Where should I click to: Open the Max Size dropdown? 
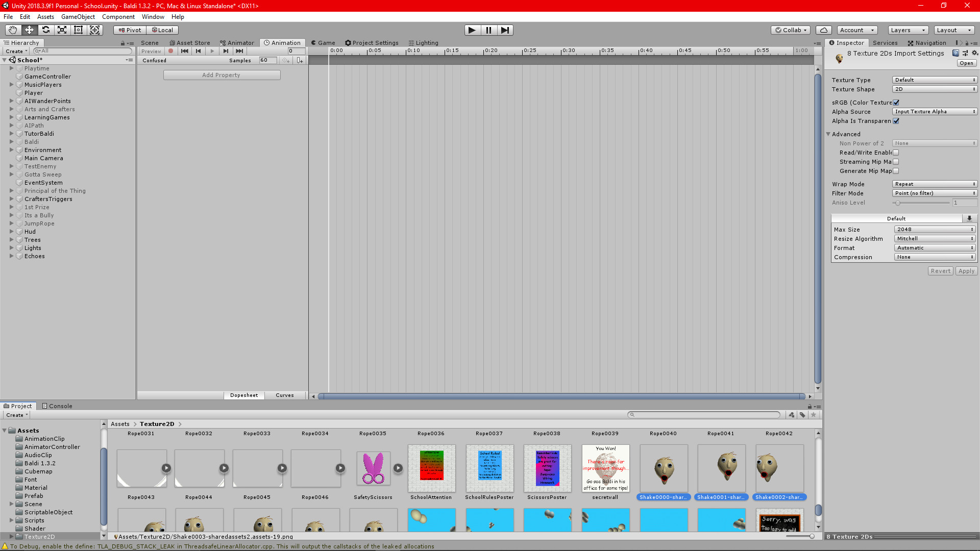(x=934, y=229)
